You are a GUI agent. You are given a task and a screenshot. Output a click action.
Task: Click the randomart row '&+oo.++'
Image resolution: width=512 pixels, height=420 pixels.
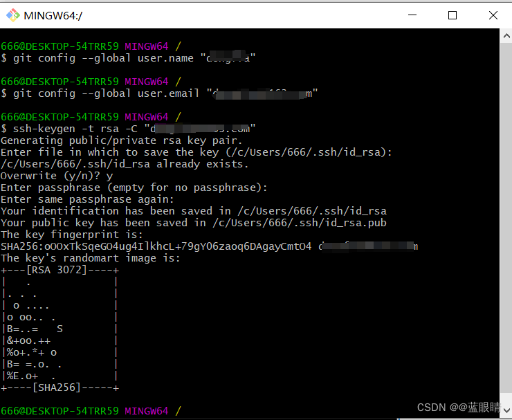(60, 340)
